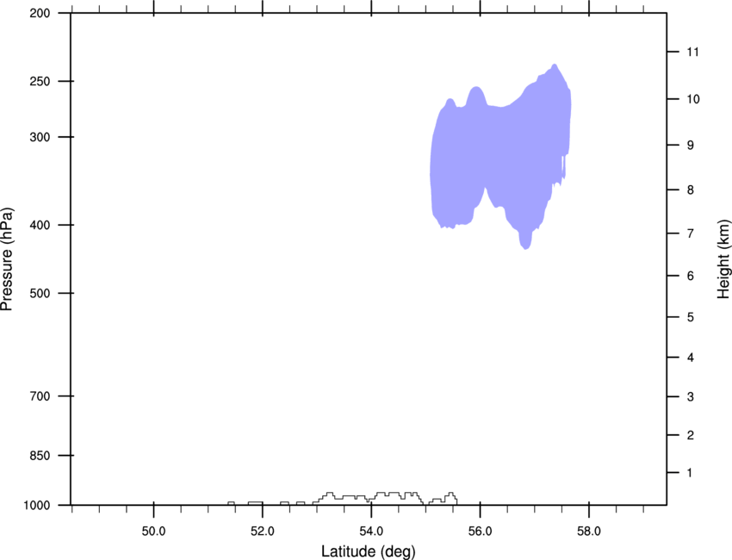Click the 700 pressure tick label

click(x=40, y=396)
